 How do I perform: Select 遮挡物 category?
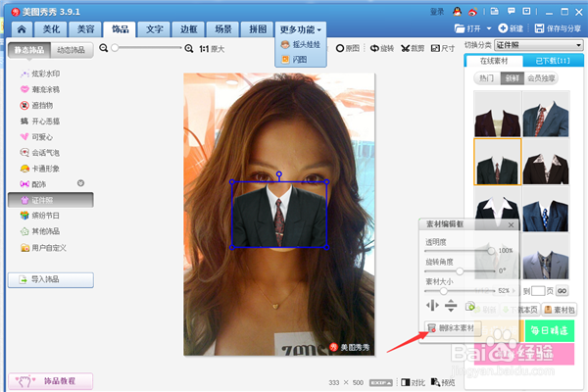tap(36, 106)
